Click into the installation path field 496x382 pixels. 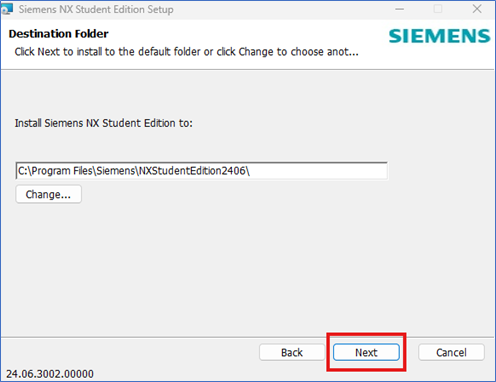(202, 171)
